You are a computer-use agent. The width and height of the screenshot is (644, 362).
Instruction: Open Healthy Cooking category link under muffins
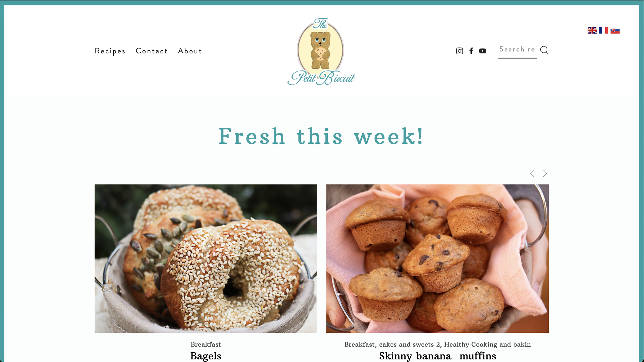[487, 344]
